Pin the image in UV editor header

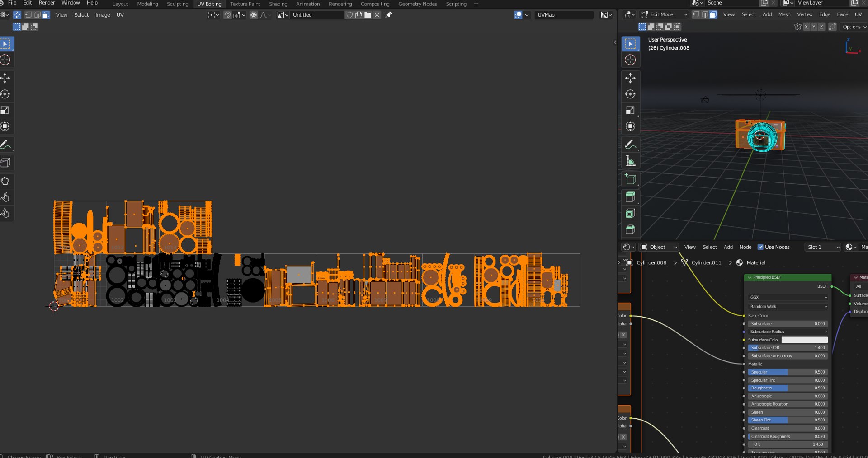click(388, 15)
